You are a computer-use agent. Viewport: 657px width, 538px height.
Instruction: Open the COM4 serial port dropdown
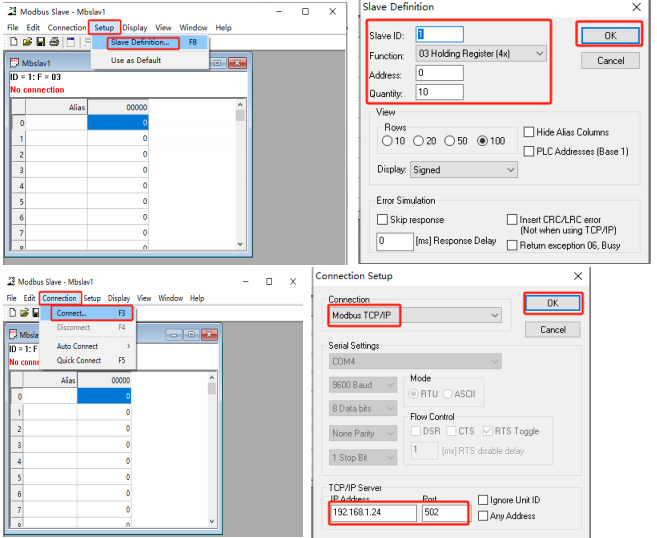click(x=415, y=361)
